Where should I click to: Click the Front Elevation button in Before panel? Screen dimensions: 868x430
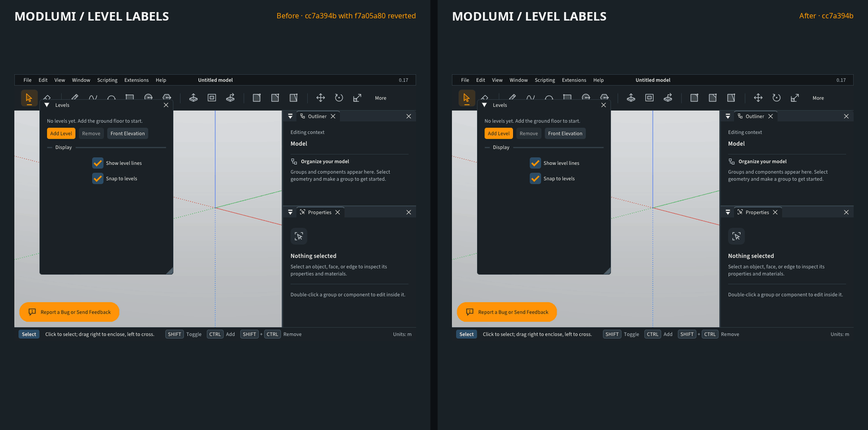point(127,134)
